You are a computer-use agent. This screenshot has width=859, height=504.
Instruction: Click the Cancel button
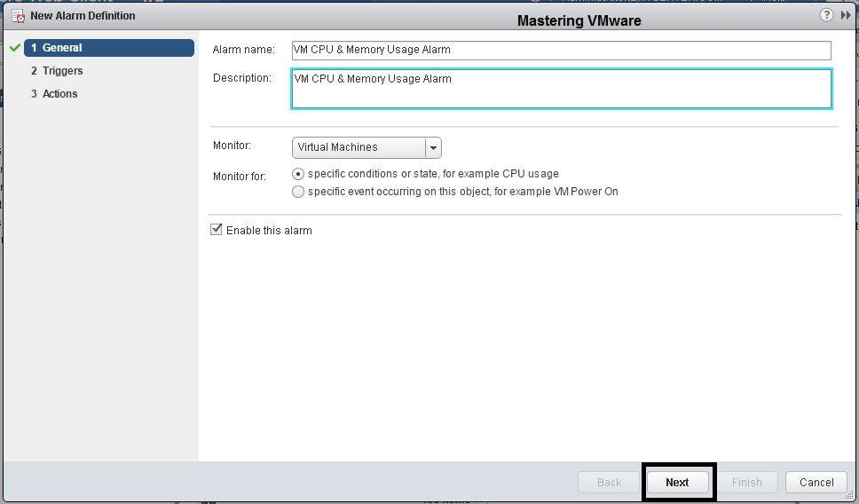(x=816, y=482)
